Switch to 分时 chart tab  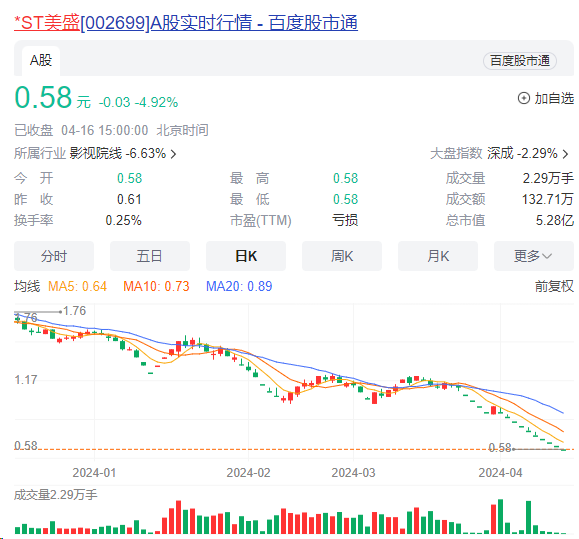54,256
